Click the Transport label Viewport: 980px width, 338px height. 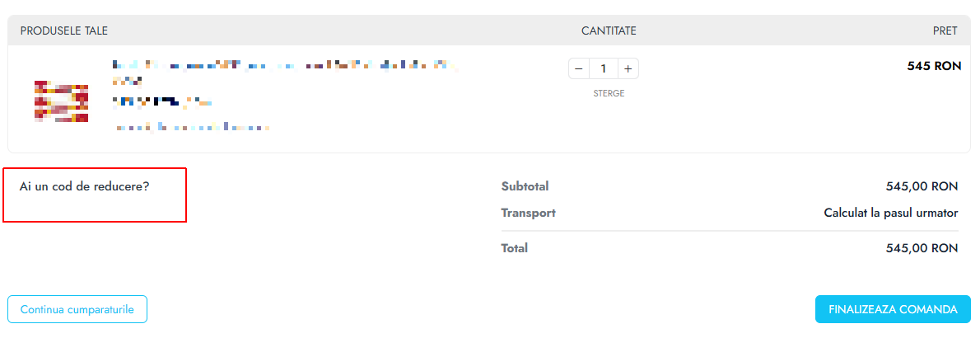click(528, 213)
